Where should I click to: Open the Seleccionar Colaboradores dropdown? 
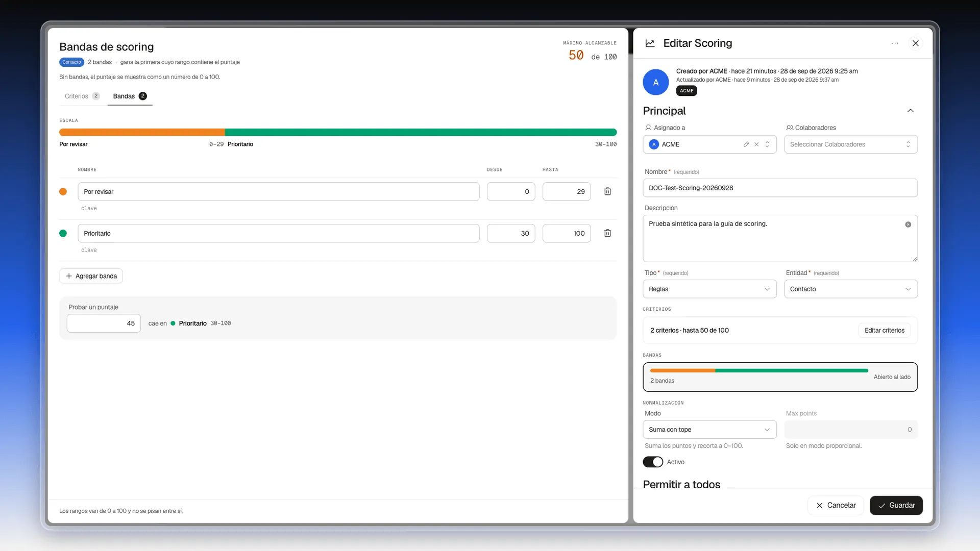[851, 144]
